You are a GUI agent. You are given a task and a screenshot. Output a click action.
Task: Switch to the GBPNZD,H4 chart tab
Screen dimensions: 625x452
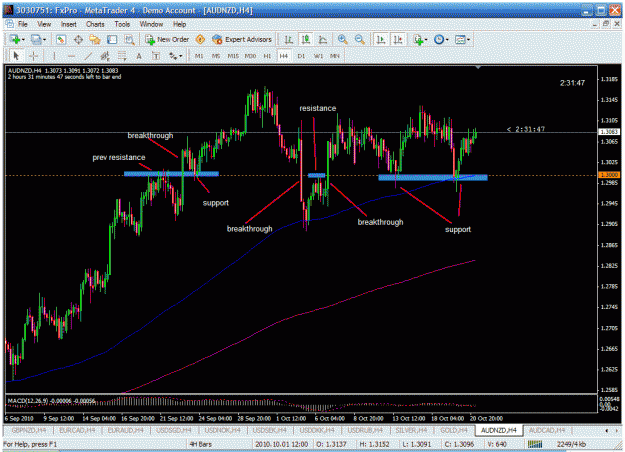(29, 430)
